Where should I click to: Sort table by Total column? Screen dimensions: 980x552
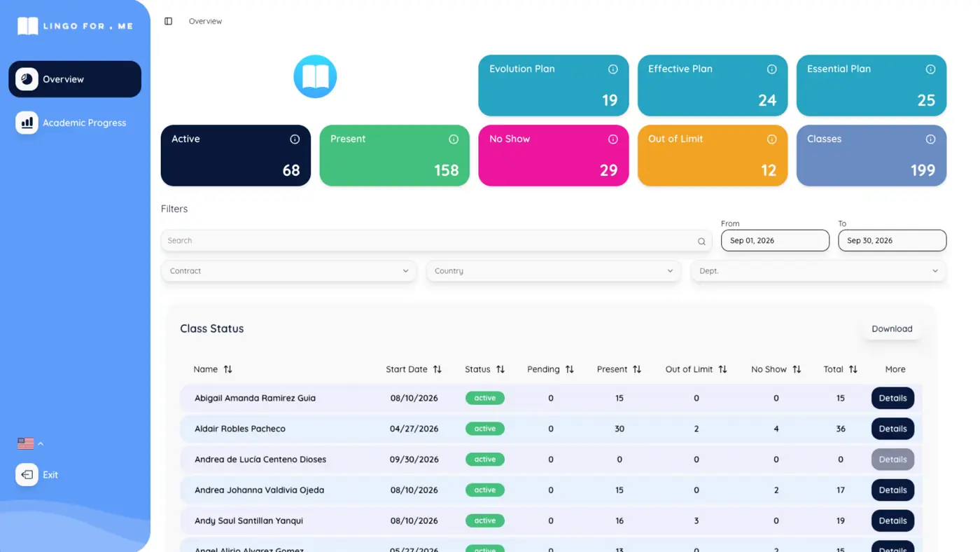tap(853, 369)
